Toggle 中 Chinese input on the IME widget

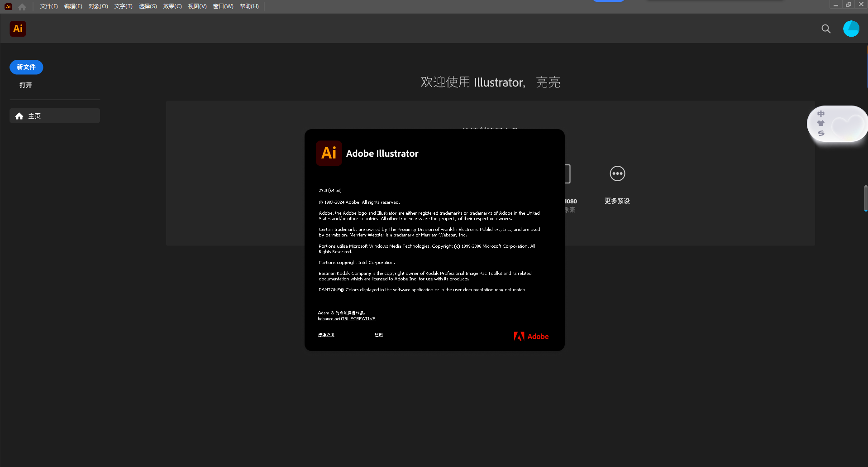[x=821, y=113]
